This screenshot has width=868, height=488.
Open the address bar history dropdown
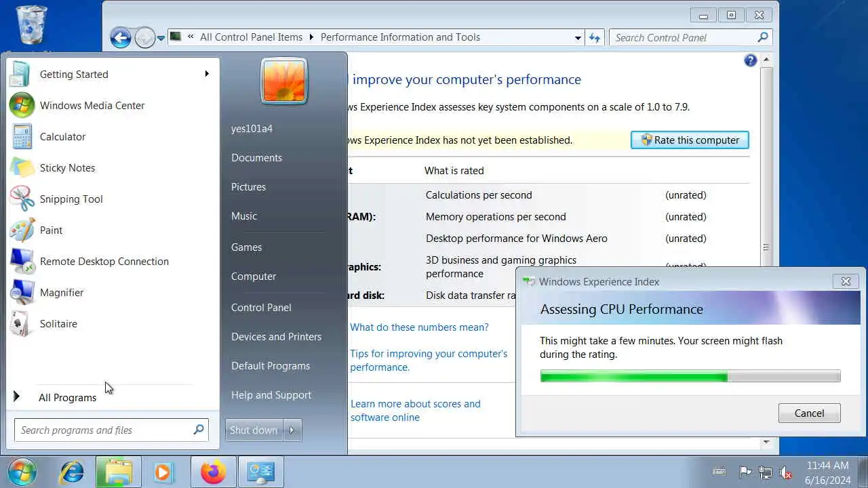(578, 38)
